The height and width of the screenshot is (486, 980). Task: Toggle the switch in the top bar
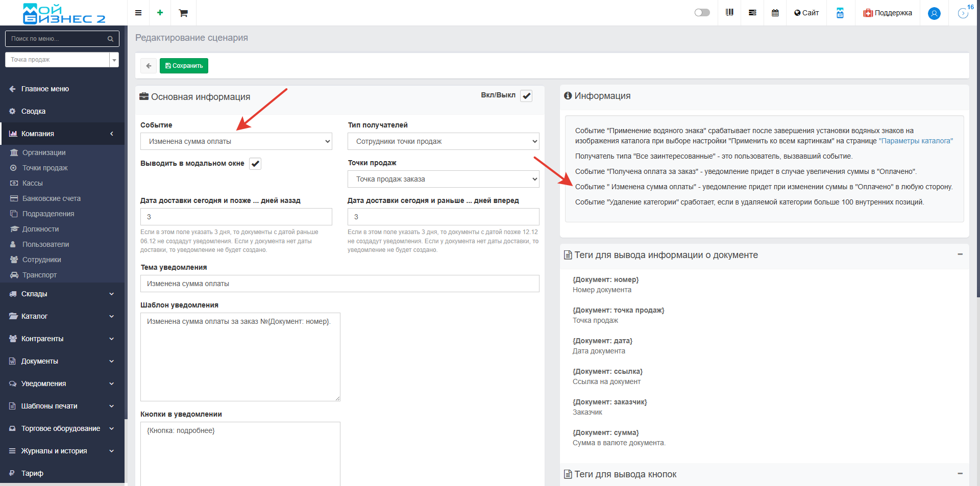(x=702, y=13)
